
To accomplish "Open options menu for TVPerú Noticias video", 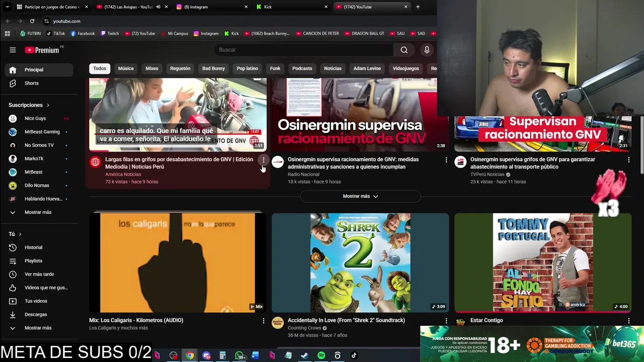I will (628, 160).
